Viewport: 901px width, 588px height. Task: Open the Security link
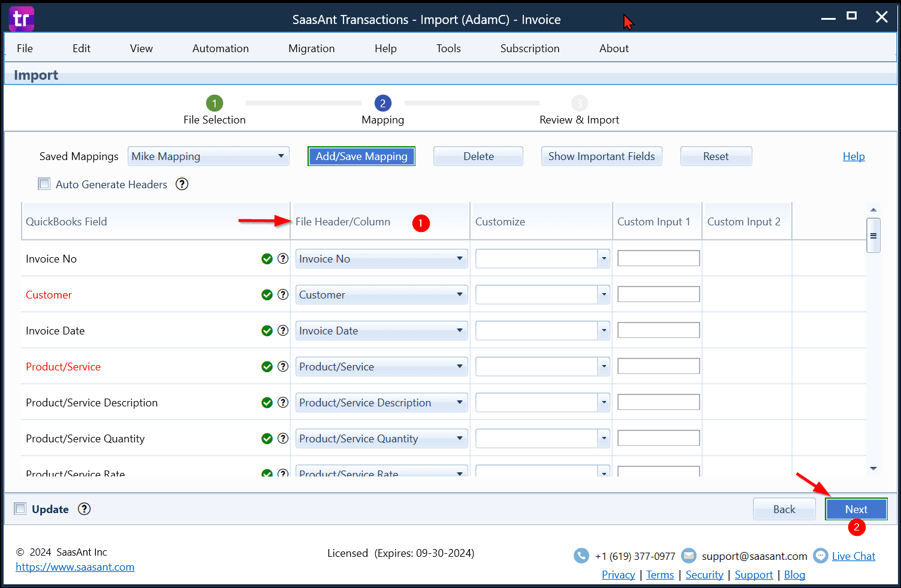tap(704, 575)
